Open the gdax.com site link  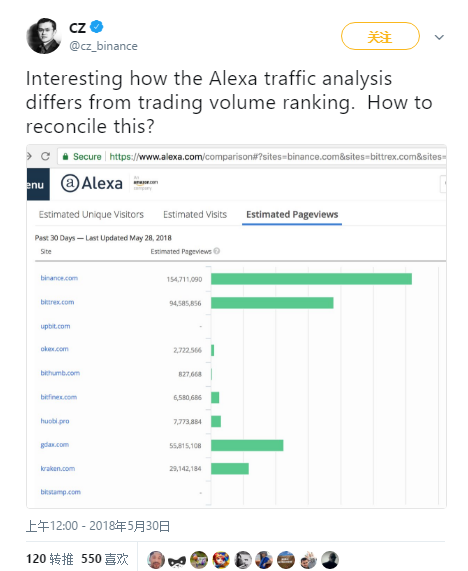(x=55, y=445)
